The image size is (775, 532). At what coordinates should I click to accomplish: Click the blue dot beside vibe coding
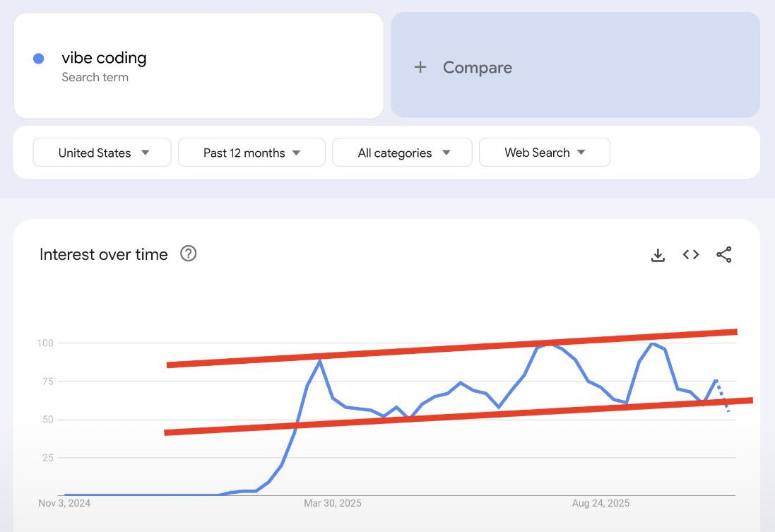[39, 59]
